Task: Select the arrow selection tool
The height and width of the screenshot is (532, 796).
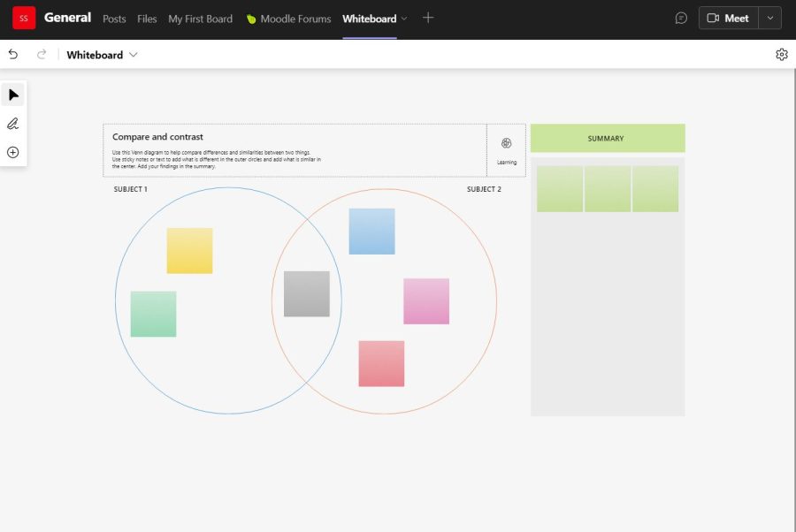Action: coord(12,94)
